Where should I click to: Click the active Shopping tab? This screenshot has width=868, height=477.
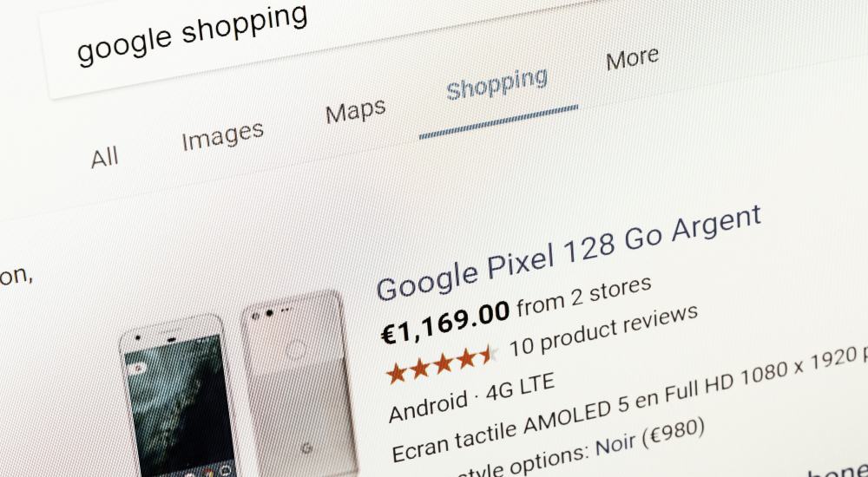point(497,84)
